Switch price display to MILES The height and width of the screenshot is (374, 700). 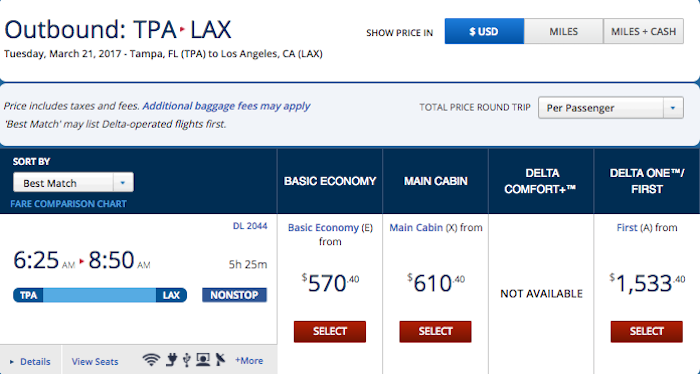pyautogui.click(x=563, y=31)
